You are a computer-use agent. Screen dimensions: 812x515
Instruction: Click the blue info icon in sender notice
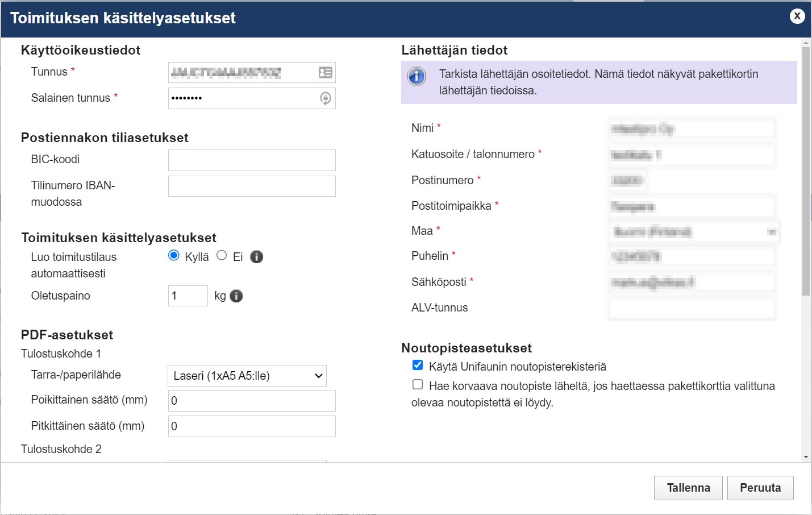417,76
